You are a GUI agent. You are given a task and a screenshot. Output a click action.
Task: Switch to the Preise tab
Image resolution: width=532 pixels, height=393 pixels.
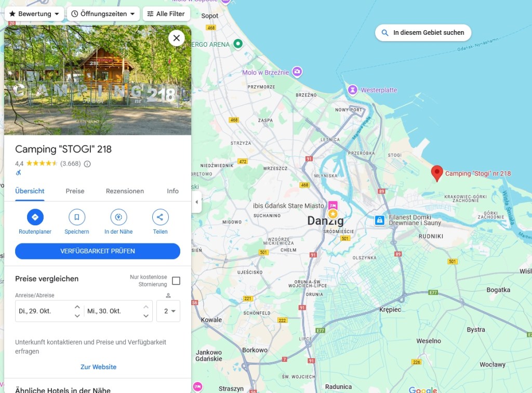(x=75, y=191)
